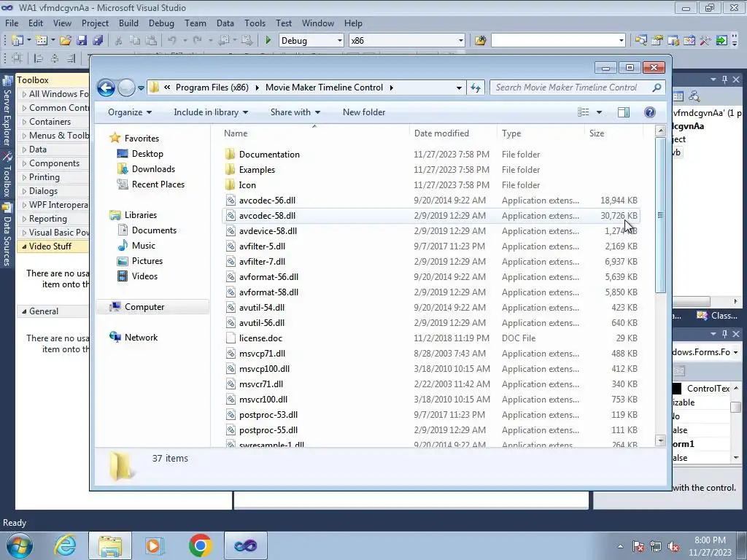747x560 pixels.
Task: Open Solution Explorer from the toolbar icon
Action: click(640, 41)
